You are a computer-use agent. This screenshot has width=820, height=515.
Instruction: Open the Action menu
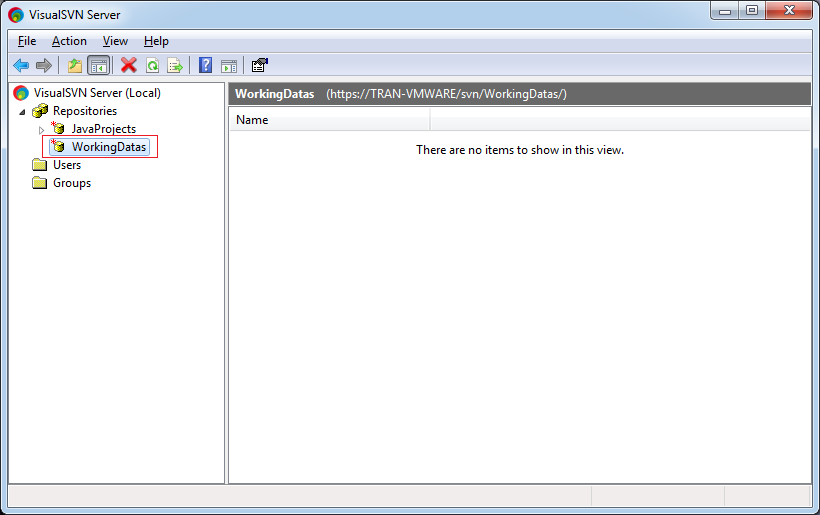[x=69, y=41]
